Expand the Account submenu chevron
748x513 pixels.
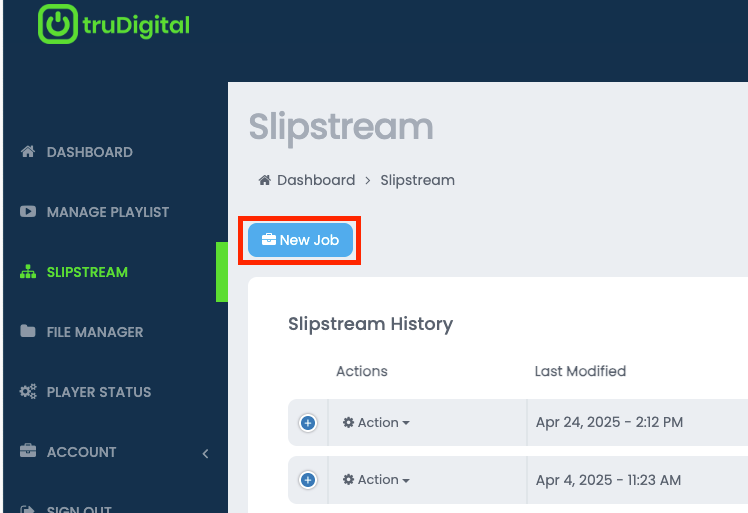(206, 453)
